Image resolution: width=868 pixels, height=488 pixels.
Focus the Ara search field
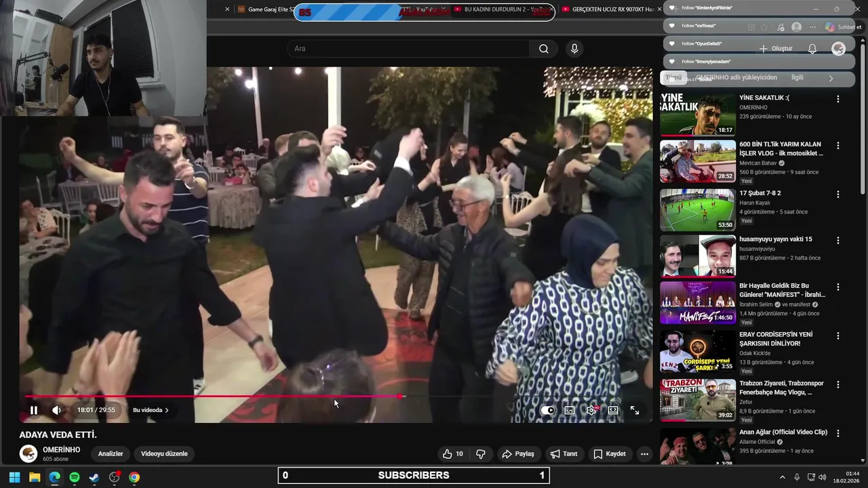point(408,49)
